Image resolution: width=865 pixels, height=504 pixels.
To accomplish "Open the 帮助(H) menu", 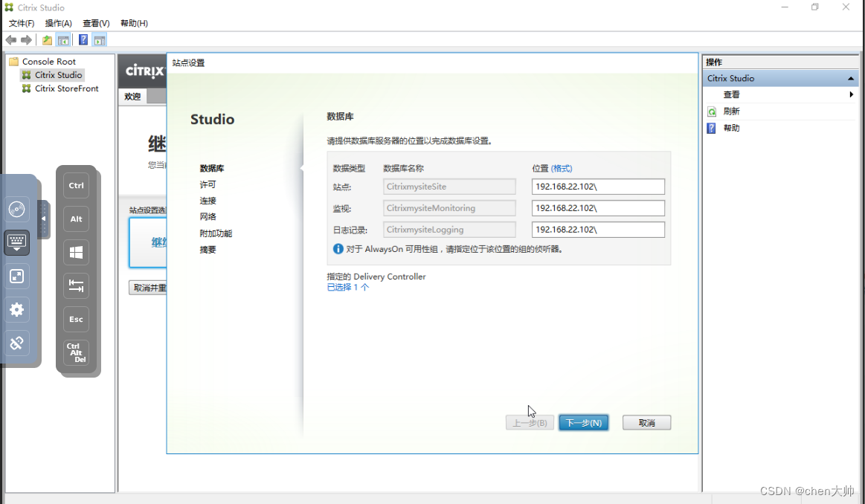I will pyautogui.click(x=134, y=23).
